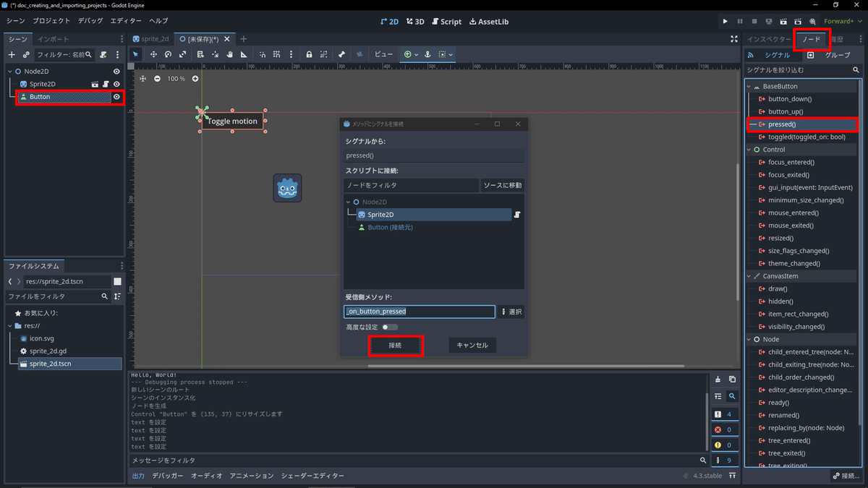The width and height of the screenshot is (868, 488).
Task: Run the project with the play icon
Action: 726,22
